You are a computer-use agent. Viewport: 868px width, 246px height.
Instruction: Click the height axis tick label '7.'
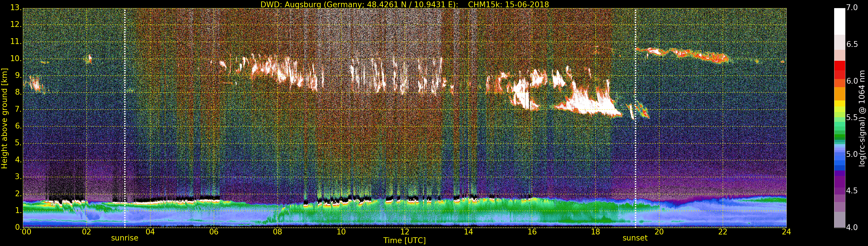tap(18, 109)
